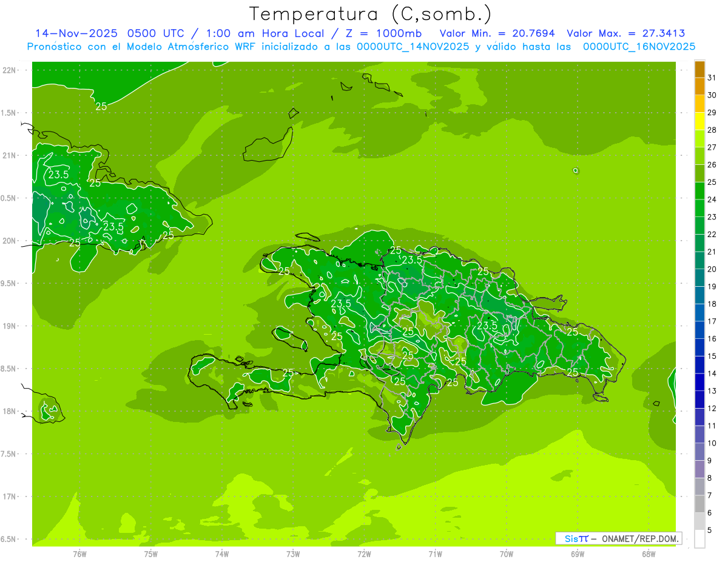This screenshot has height=562, width=728.
Task: Click 'Valor Min. = 20.7694' value
Action: coord(497,33)
